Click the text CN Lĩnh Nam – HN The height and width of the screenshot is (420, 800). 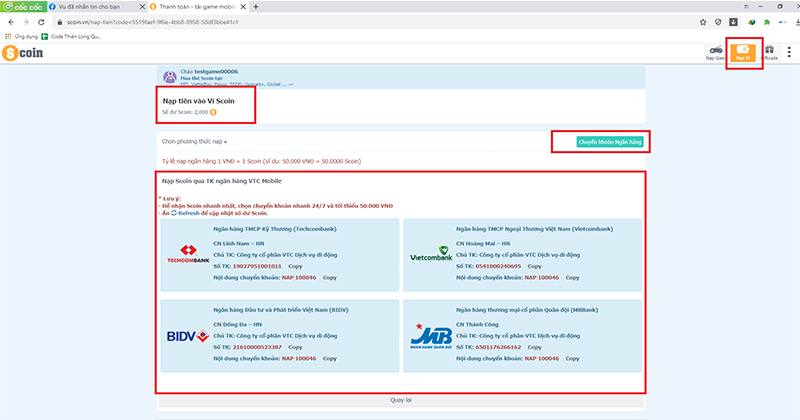tap(239, 243)
